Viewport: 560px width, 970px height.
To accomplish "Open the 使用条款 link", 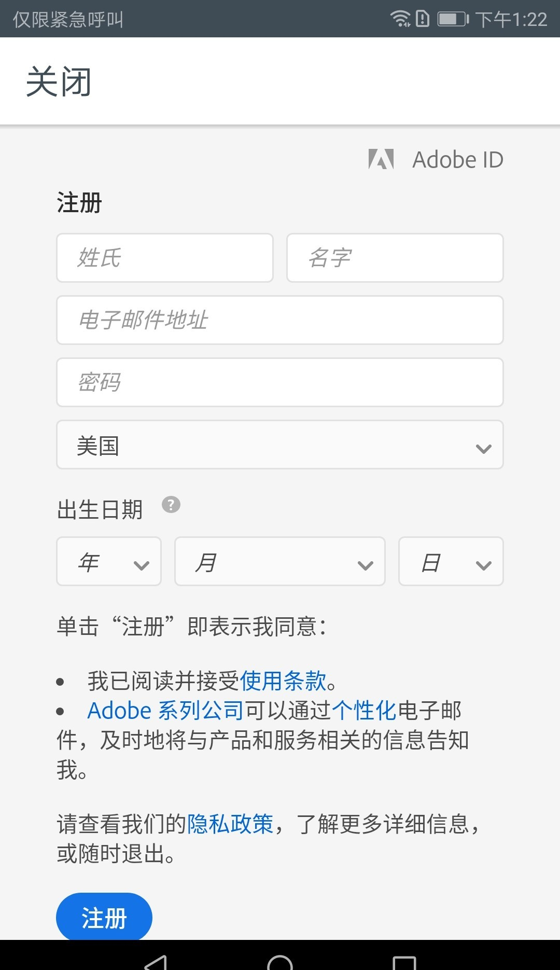I will click(283, 681).
